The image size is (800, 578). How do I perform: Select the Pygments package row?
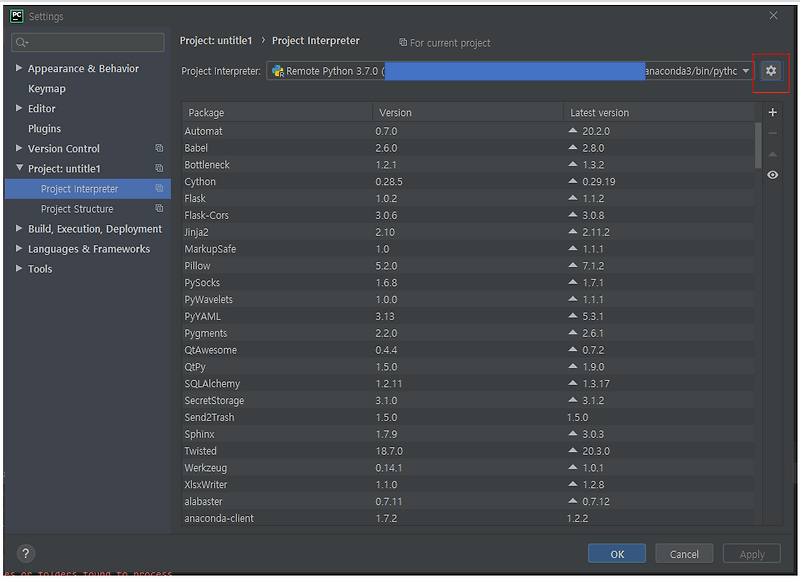468,333
